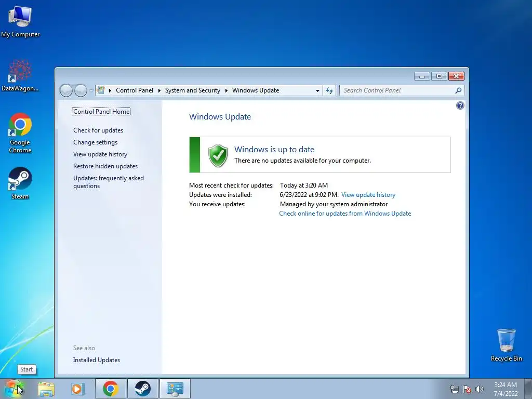Open Updates: frequently asked questions
Image resolution: width=532 pixels, height=399 pixels.
point(109,182)
